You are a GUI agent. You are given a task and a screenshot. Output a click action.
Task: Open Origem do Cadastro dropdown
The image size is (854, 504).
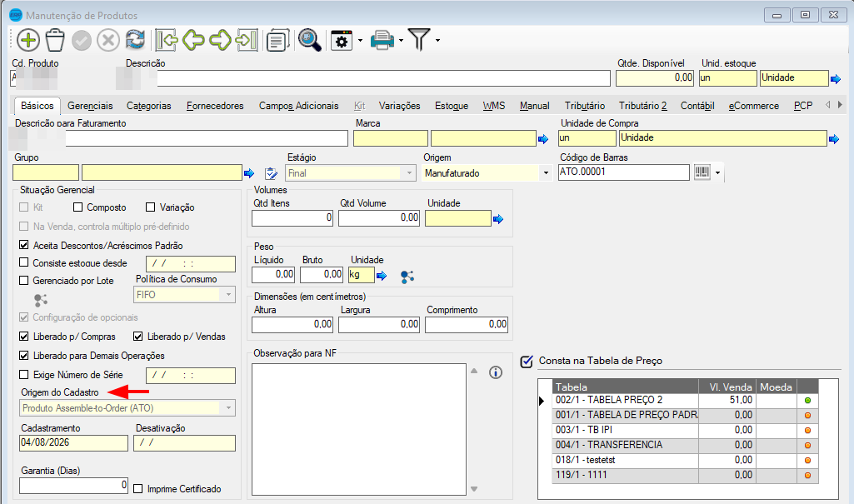tap(229, 407)
